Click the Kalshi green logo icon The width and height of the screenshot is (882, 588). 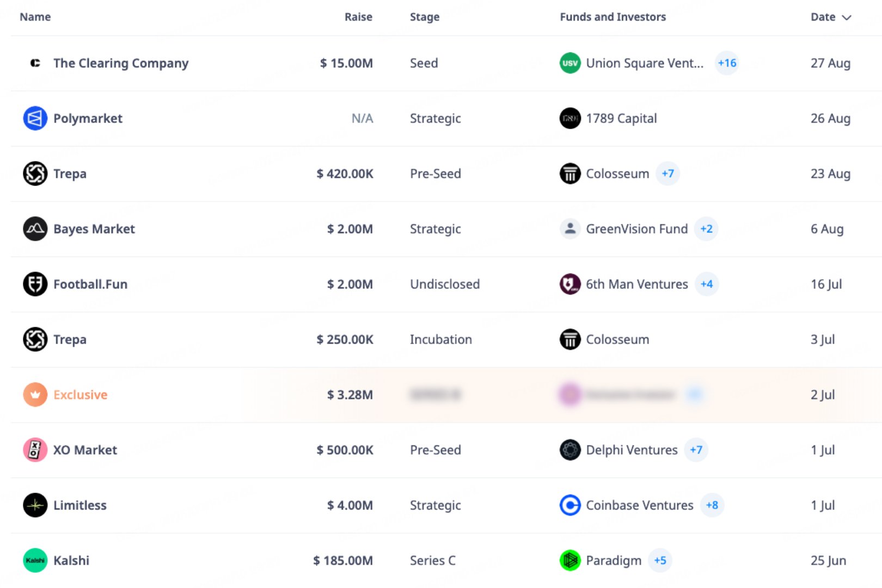tap(35, 560)
